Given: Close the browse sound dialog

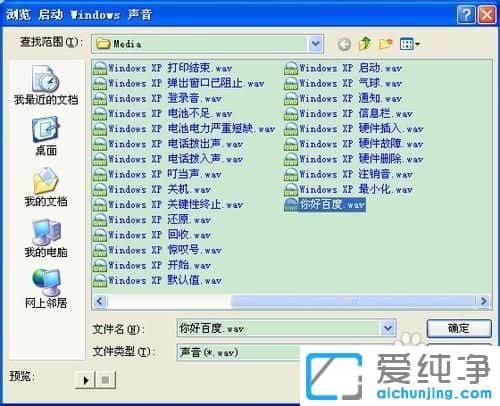Looking at the screenshot, I should [x=486, y=15].
